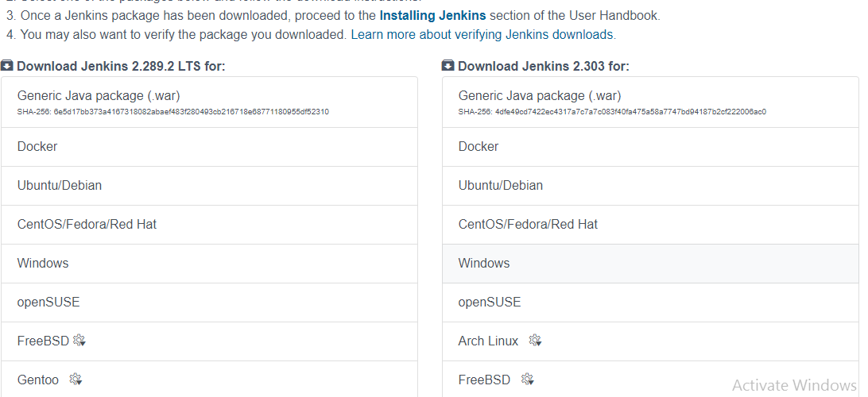Image resolution: width=868 pixels, height=397 pixels.
Task: Open Gentoo in the LTS list
Action: tap(209, 380)
